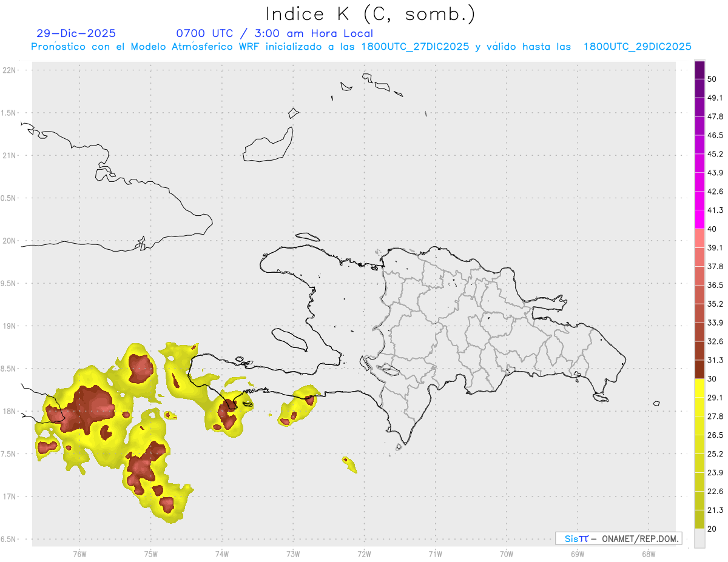Click the "76W" longitude label
This screenshot has width=728, height=562.
coord(79,554)
